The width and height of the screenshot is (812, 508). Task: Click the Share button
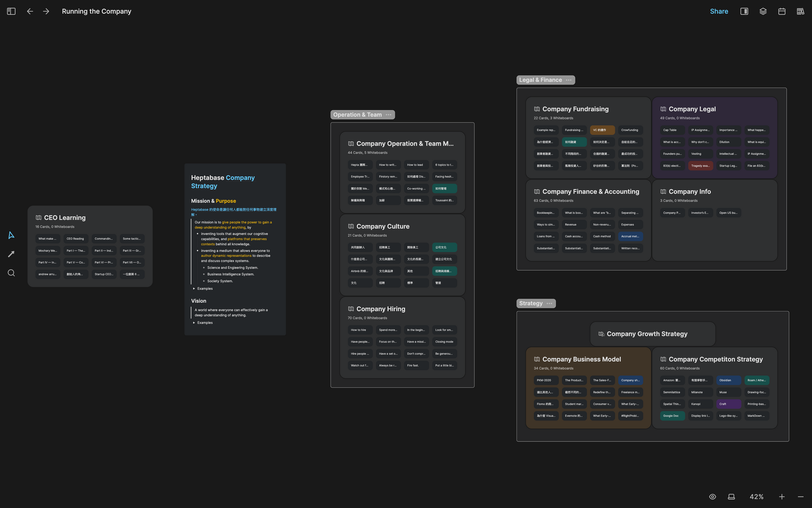click(719, 11)
